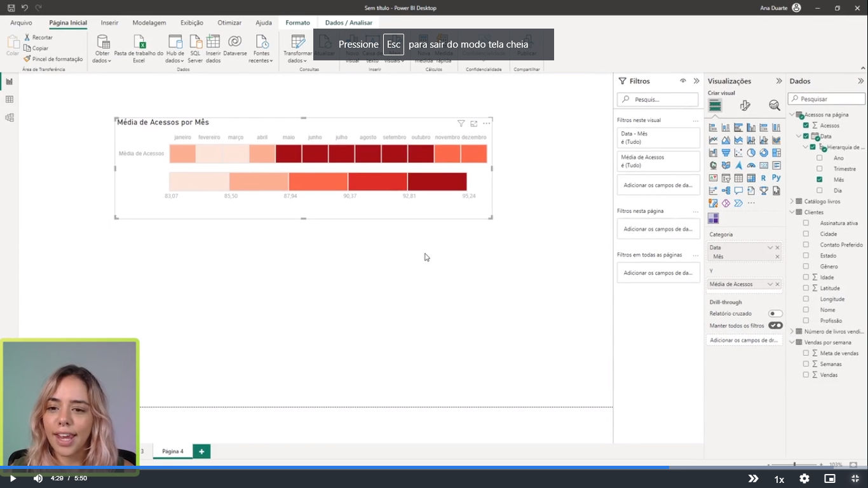Pick the pie chart visual

(751, 153)
